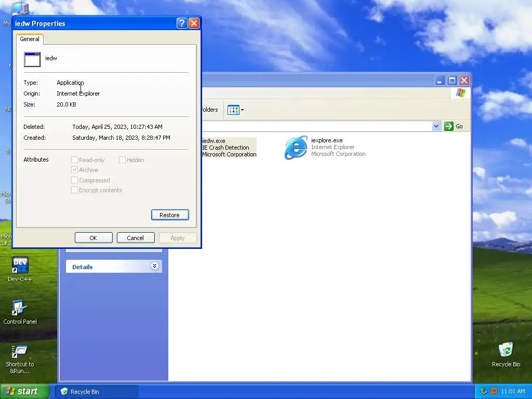Click the Restore button
532x399 pixels.
pyautogui.click(x=170, y=215)
